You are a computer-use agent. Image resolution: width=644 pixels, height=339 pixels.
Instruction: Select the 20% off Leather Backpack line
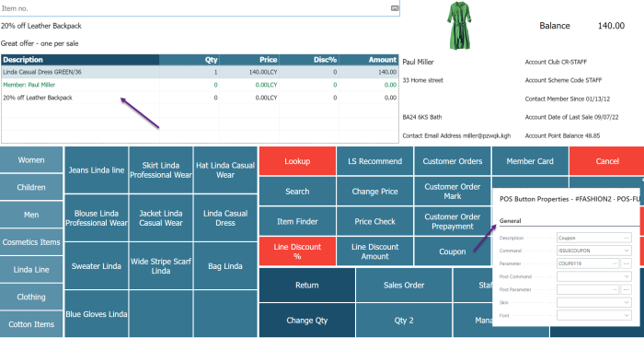point(200,98)
